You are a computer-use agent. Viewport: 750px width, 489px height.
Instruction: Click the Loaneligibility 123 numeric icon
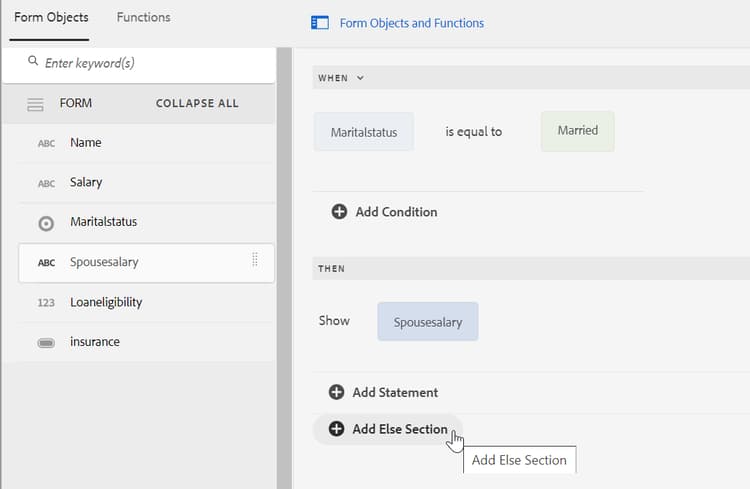click(46, 302)
